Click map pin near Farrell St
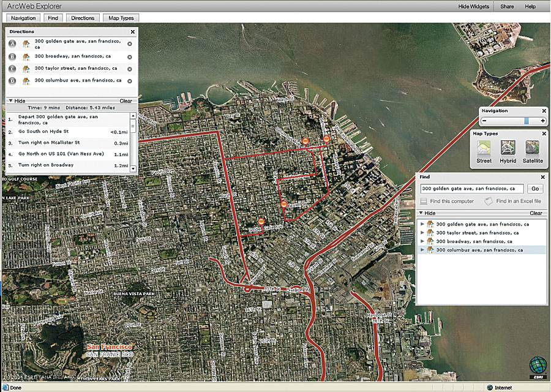This screenshot has width=551, height=392. [284, 205]
